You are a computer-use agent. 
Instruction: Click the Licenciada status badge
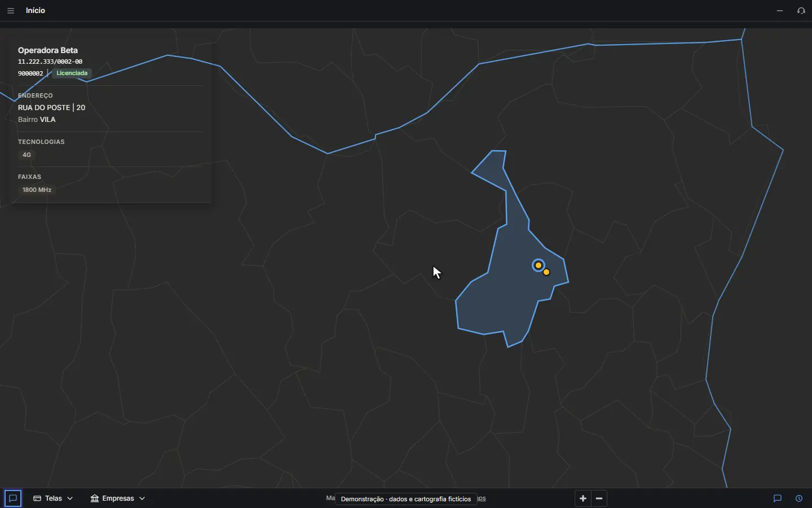pos(72,73)
